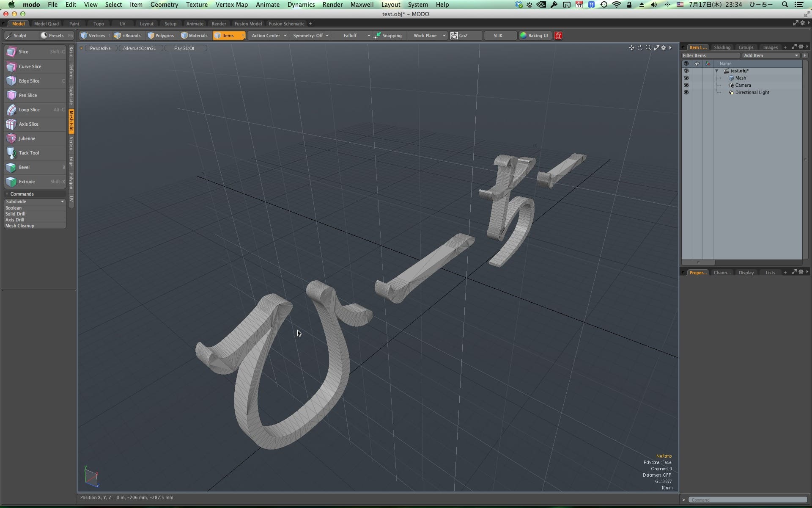Click the Tack Tool icon
The width and height of the screenshot is (812, 508).
pos(11,153)
